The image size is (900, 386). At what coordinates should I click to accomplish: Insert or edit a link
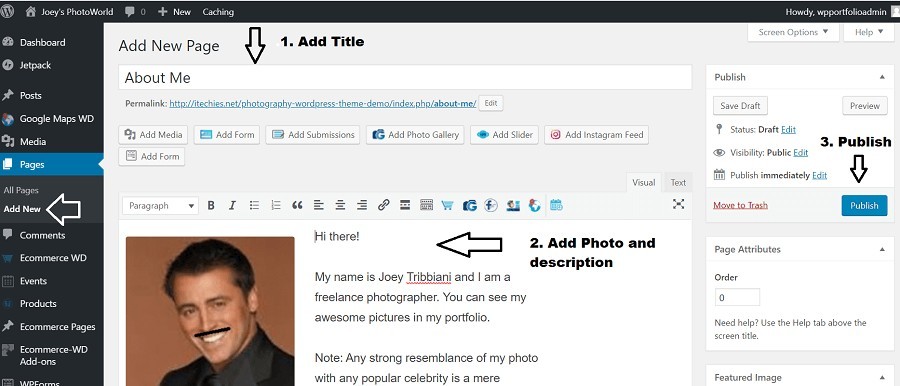pyautogui.click(x=383, y=205)
